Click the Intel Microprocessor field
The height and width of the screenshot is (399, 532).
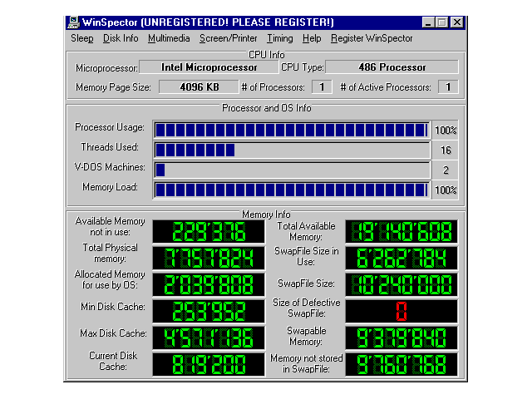208,67
